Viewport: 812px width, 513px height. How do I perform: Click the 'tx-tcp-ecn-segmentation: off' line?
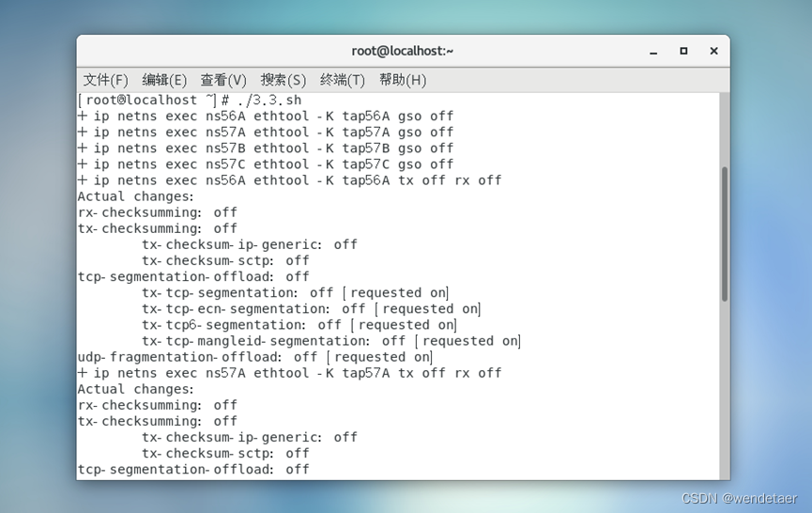(312, 309)
